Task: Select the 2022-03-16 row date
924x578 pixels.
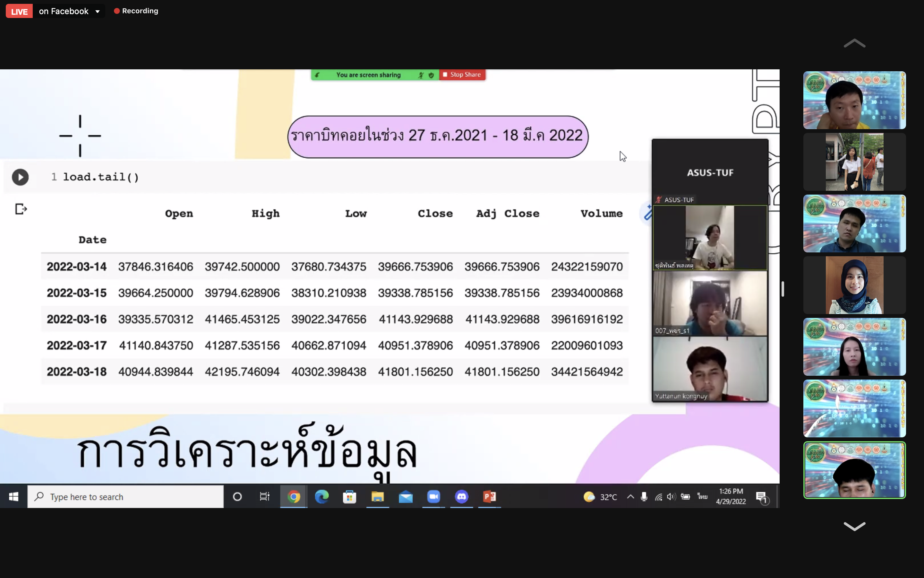Action: point(77,319)
